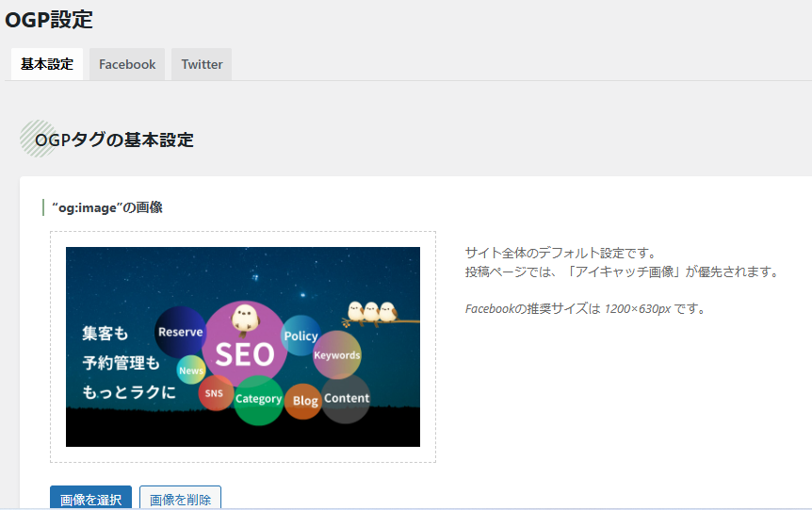Image resolution: width=812 pixels, height=510 pixels.
Task: Click the "og:image"の画像 label
Action: 107,207
